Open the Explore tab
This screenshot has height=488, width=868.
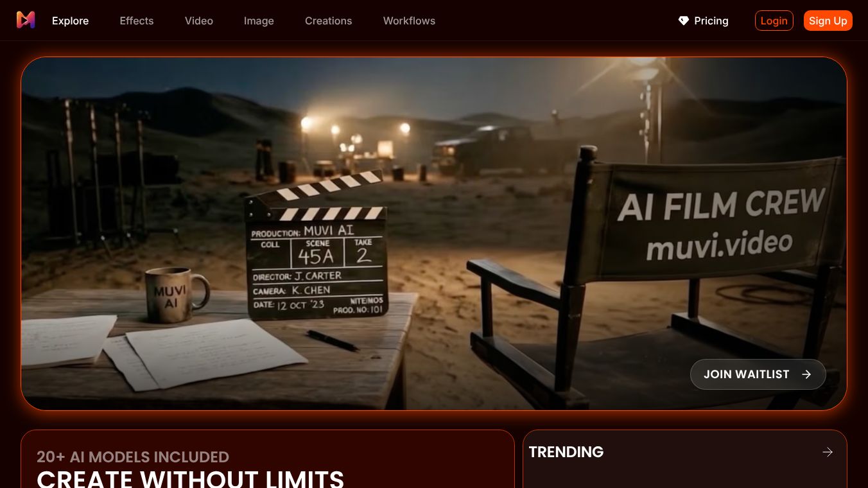(71, 21)
